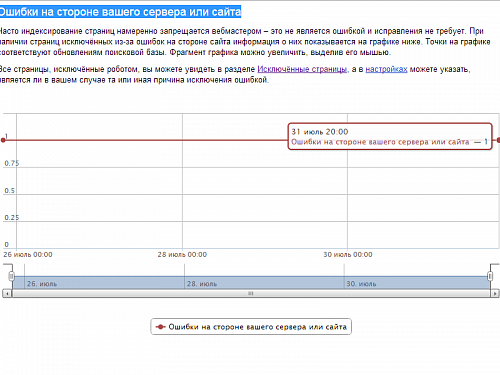Click the 30. июль label in the navigator

(361, 284)
